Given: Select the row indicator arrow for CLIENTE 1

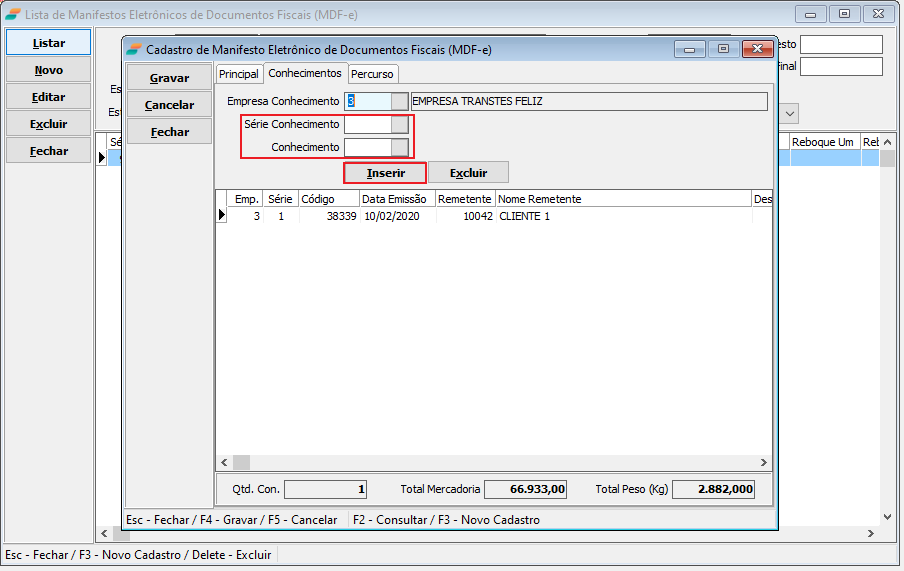Looking at the screenshot, I should (x=221, y=216).
